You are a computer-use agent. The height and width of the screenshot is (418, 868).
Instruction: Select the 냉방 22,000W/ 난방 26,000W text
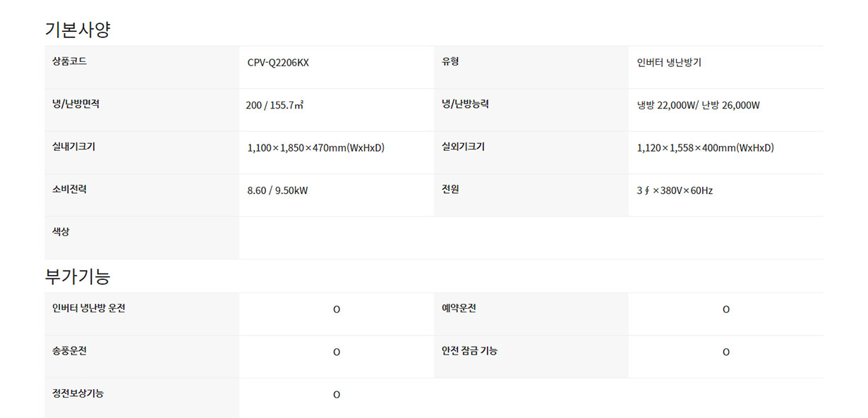pos(698,106)
